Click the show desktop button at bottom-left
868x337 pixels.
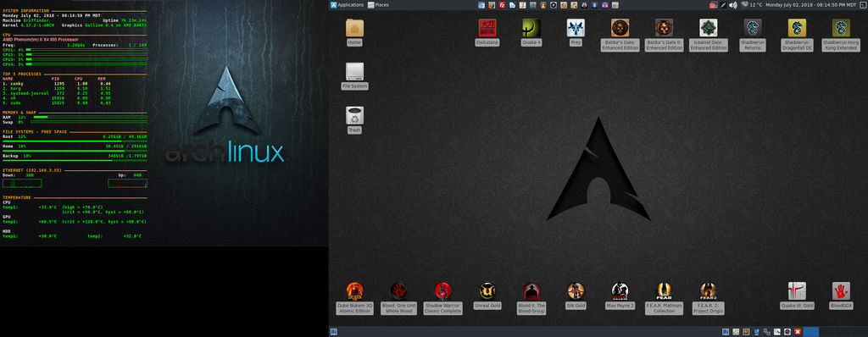[x=334, y=332]
